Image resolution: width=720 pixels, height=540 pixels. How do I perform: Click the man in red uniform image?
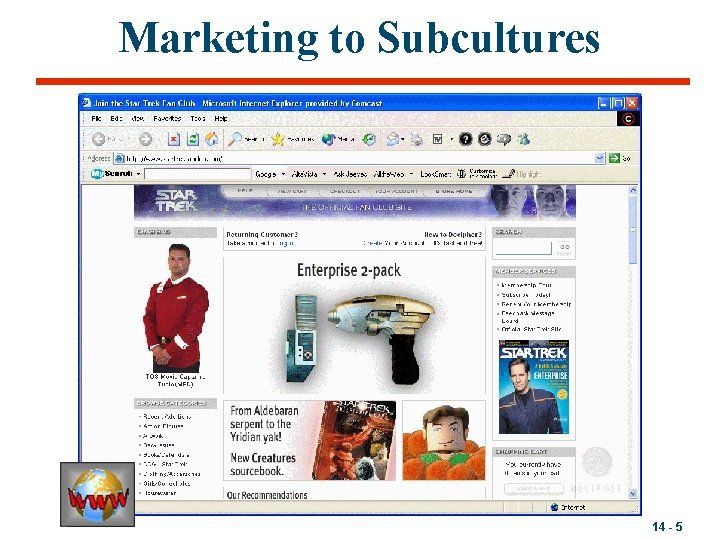(x=176, y=308)
